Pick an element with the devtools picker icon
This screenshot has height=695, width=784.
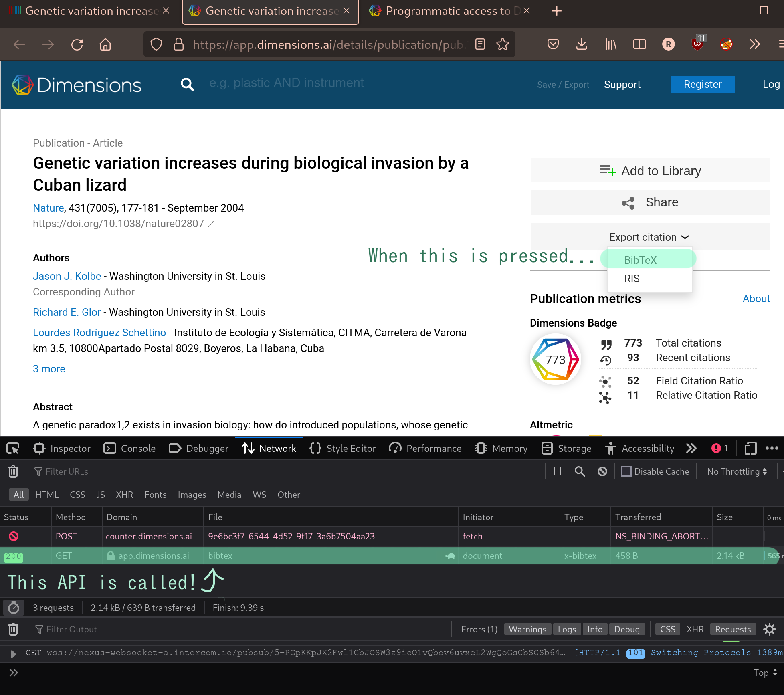[x=13, y=449]
